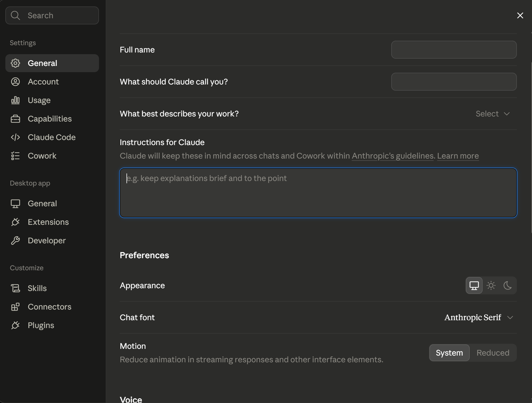Image resolution: width=532 pixels, height=403 pixels.
Task: Click the Account person icon
Action: (x=15, y=82)
